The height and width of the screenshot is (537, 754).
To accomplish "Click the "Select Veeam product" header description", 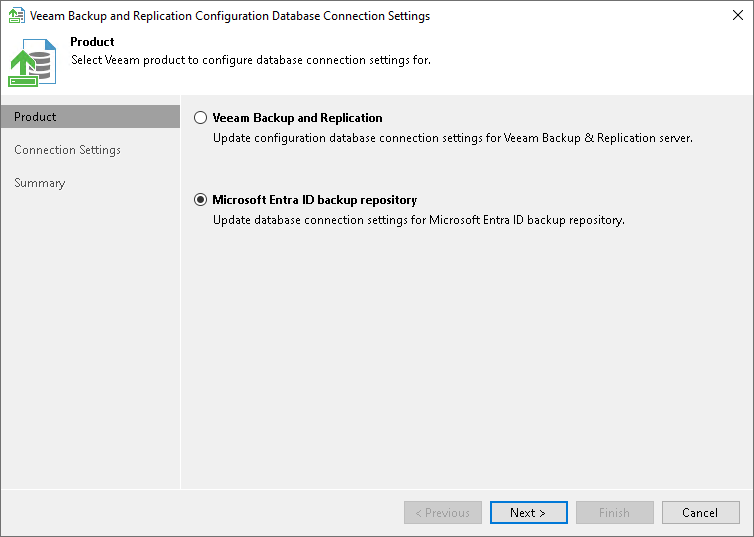I will pos(250,60).
